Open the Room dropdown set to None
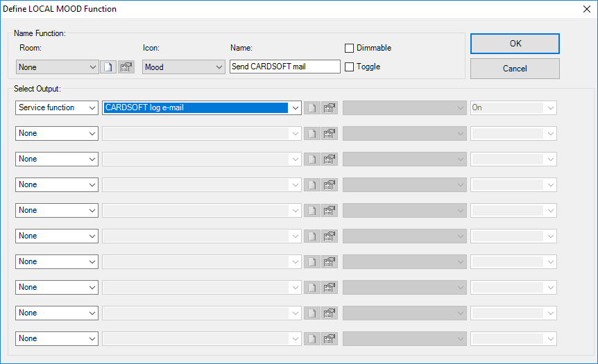 (x=57, y=67)
